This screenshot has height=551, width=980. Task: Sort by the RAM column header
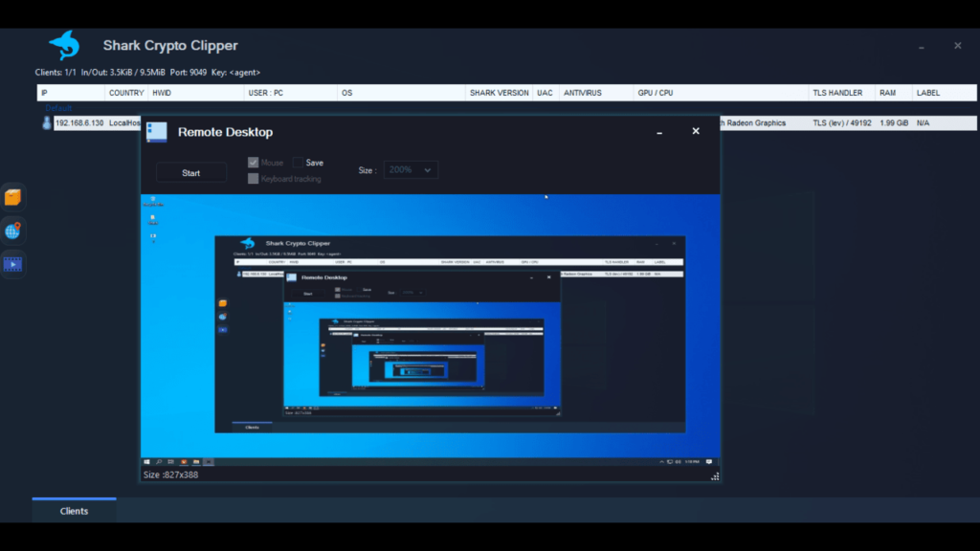[x=894, y=93]
